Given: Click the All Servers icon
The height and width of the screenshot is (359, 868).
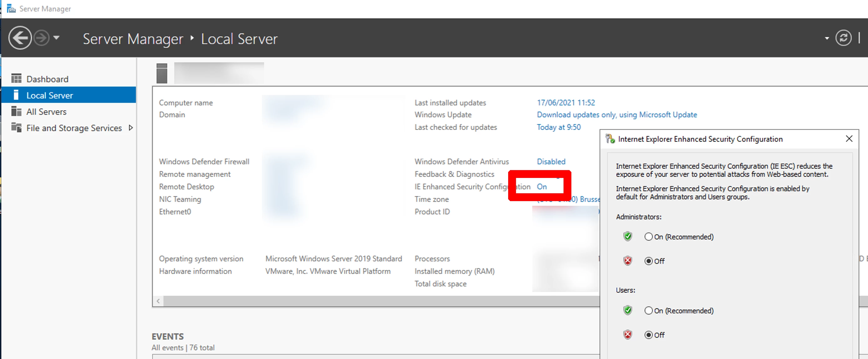Looking at the screenshot, I should click(16, 111).
